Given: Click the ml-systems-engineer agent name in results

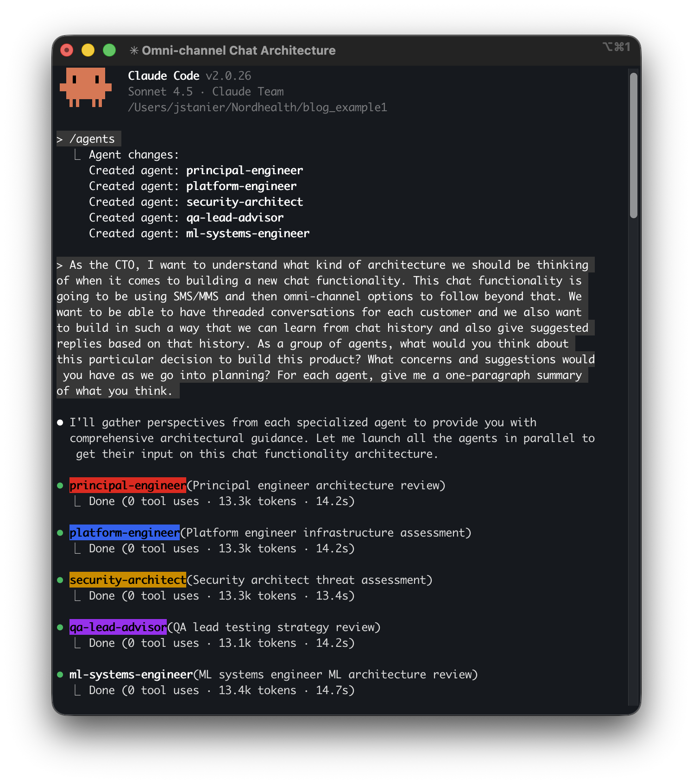Looking at the screenshot, I should click(131, 675).
